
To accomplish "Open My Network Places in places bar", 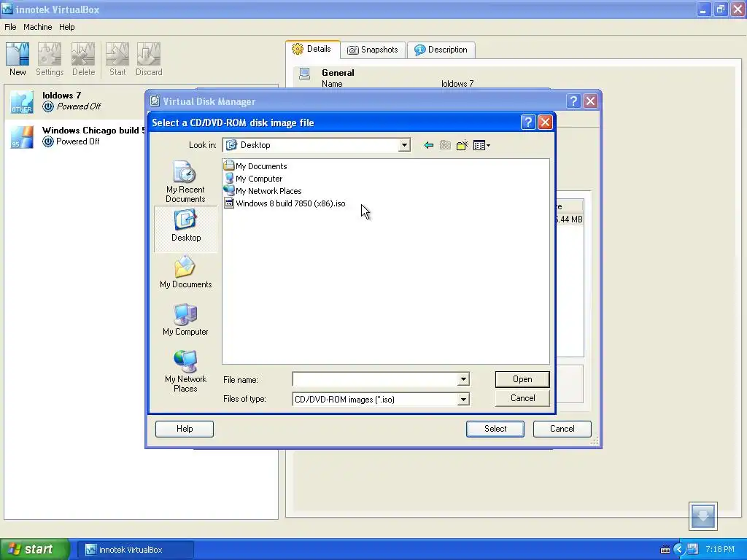I will tap(185, 371).
